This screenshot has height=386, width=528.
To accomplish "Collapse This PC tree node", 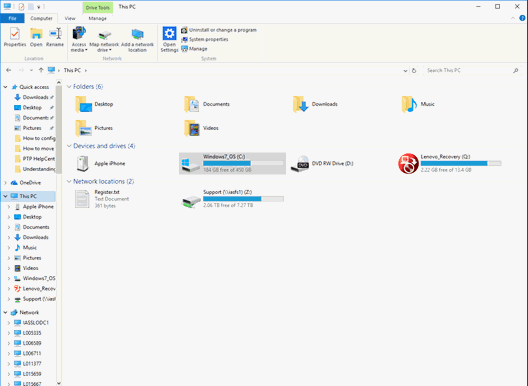I will pos(5,196).
